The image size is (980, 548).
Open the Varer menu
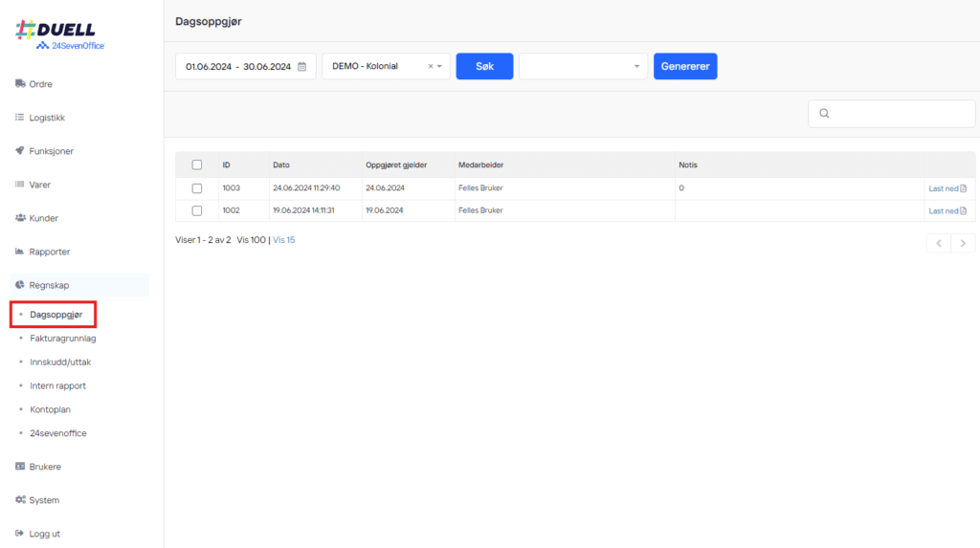[40, 185]
